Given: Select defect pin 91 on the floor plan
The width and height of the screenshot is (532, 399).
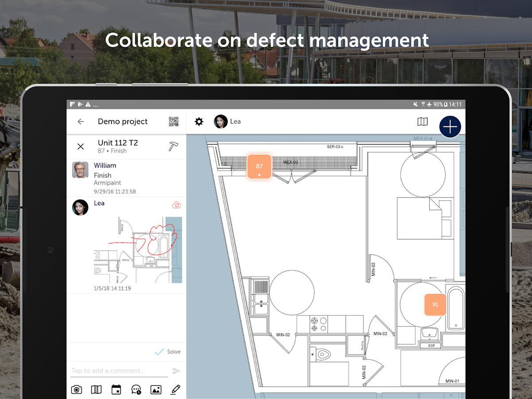Looking at the screenshot, I should (x=435, y=304).
